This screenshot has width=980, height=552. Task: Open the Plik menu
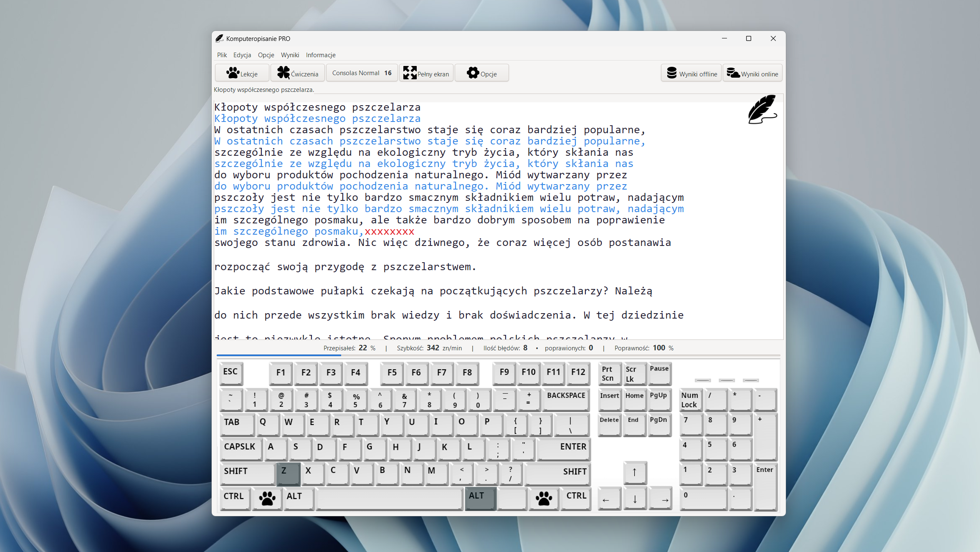[x=222, y=55]
